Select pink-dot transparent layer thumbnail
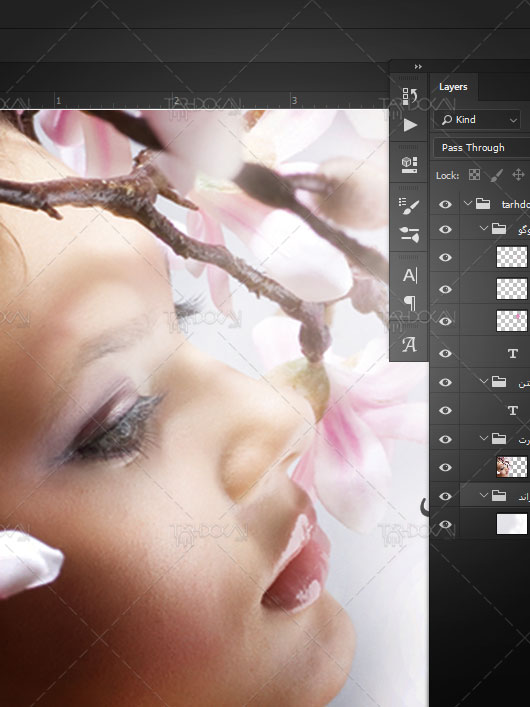Image resolution: width=530 pixels, height=707 pixels. [512, 321]
